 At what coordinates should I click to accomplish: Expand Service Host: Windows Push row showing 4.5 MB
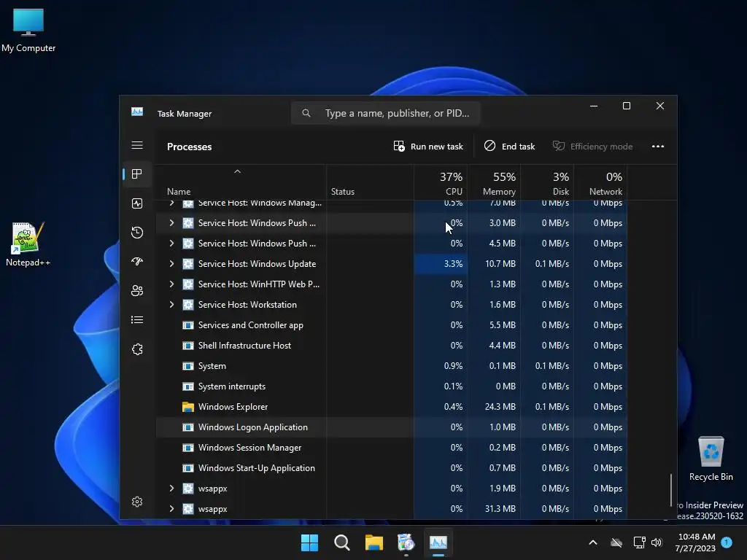pyautogui.click(x=171, y=244)
